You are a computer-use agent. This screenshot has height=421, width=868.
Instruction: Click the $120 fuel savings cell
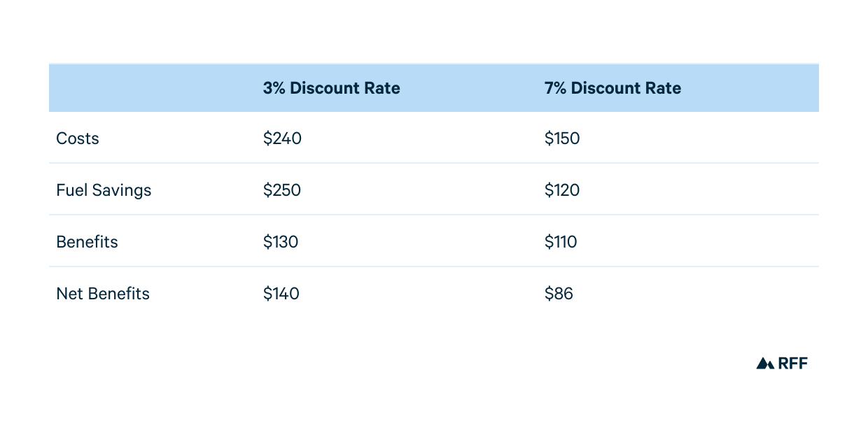point(562,190)
